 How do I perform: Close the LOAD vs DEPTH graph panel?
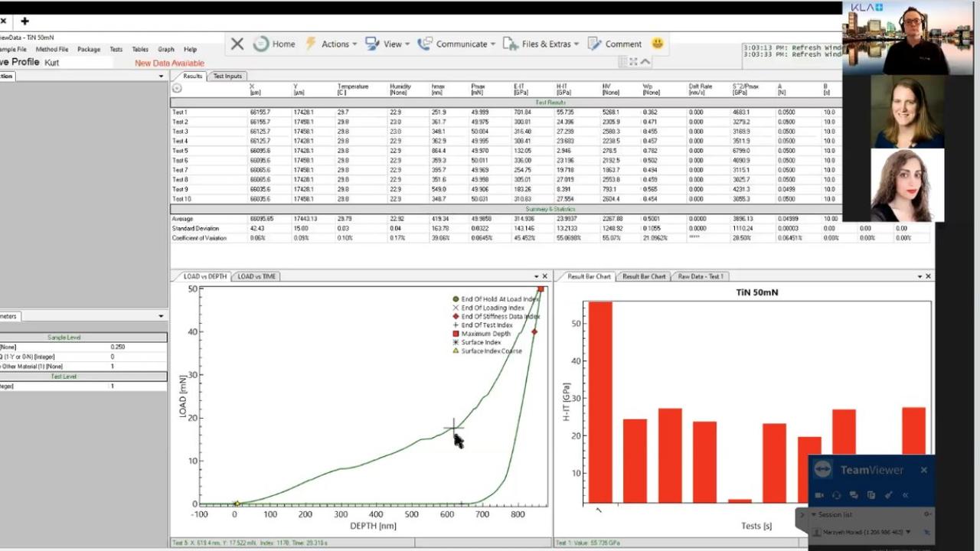pyautogui.click(x=545, y=276)
